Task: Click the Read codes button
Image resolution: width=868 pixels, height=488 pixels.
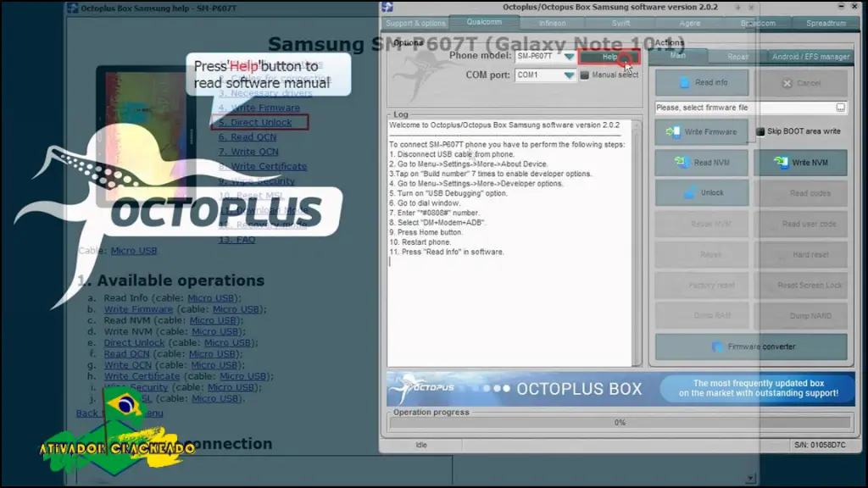Action: pyautogui.click(x=800, y=193)
